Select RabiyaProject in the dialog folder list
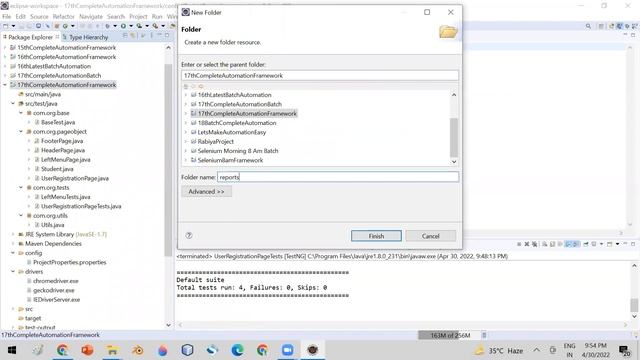The image size is (640, 360). (216, 142)
